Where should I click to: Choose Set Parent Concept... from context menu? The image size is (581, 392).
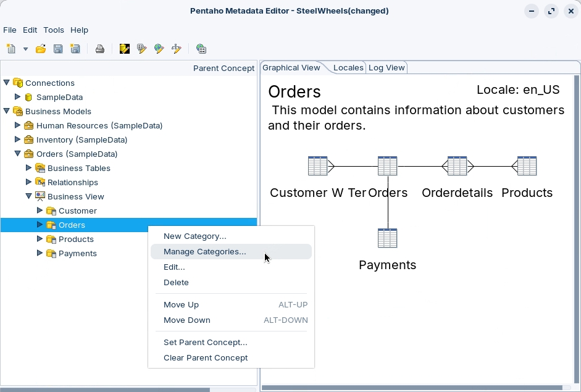(205, 342)
